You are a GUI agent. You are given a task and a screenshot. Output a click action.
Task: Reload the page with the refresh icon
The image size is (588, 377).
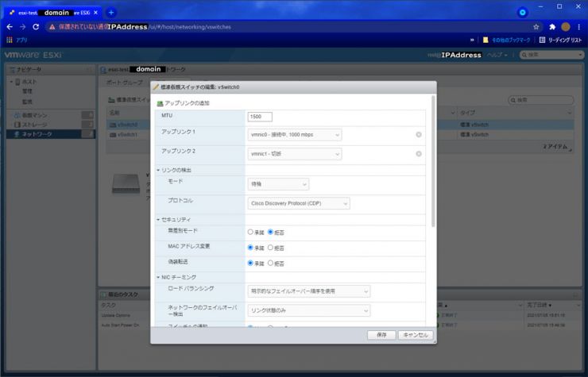(x=36, y=27)
